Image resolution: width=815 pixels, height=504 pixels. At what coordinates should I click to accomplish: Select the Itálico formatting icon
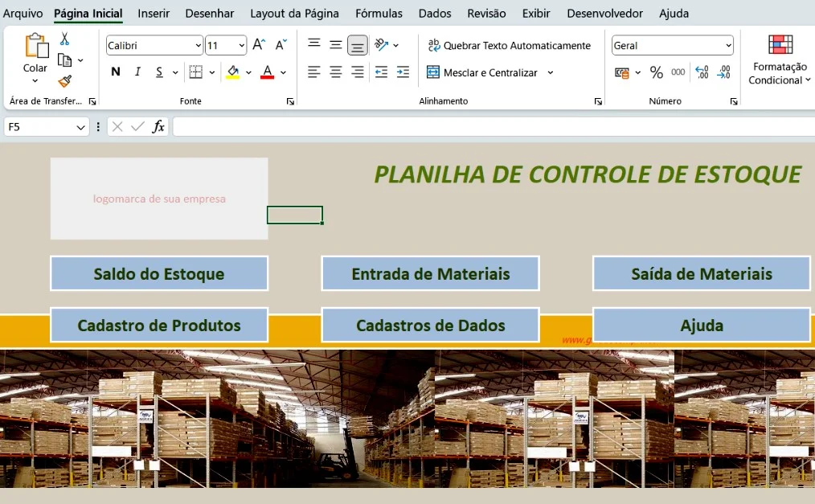(x=136, y=72)
